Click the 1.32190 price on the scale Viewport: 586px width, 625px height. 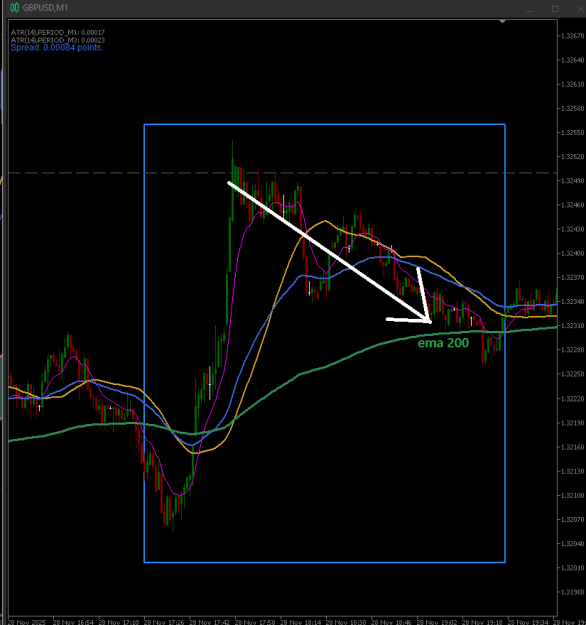tap(572, 423)
